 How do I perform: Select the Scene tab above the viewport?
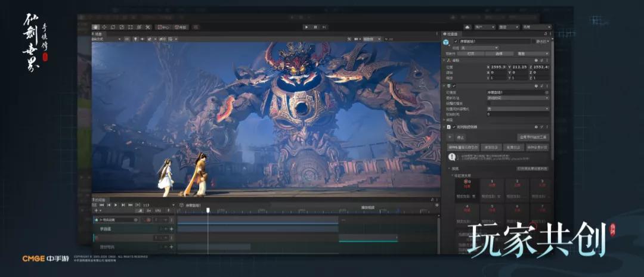click(97, 34)
